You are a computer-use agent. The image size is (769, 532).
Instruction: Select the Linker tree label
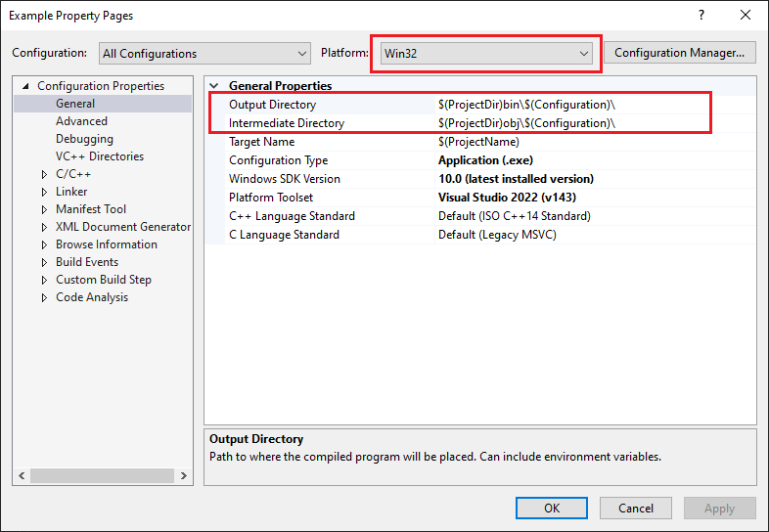pyautogui.click(x=71, y=192)
